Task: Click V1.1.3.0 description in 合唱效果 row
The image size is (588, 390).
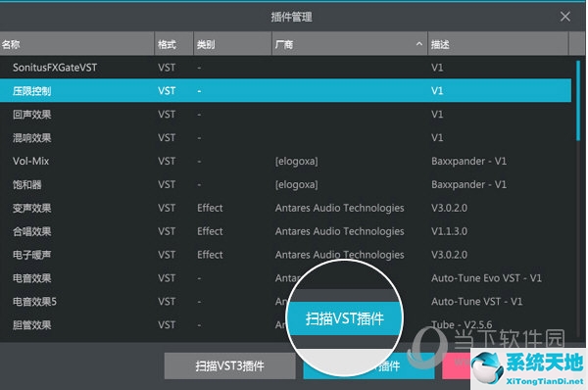Action: 449,231
